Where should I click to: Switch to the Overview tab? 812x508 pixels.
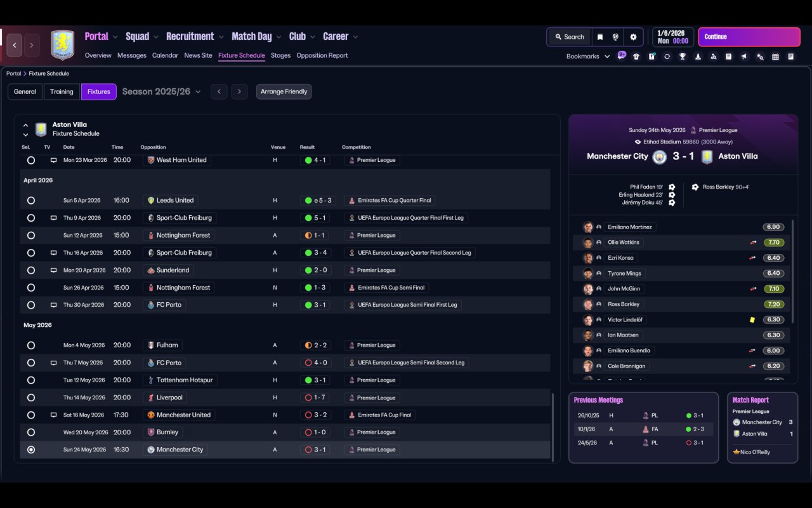coord(98,55)
